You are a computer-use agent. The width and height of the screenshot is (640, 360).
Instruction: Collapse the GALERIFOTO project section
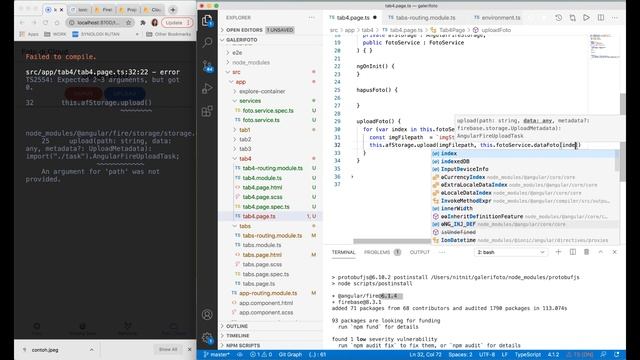click(271, 40)
